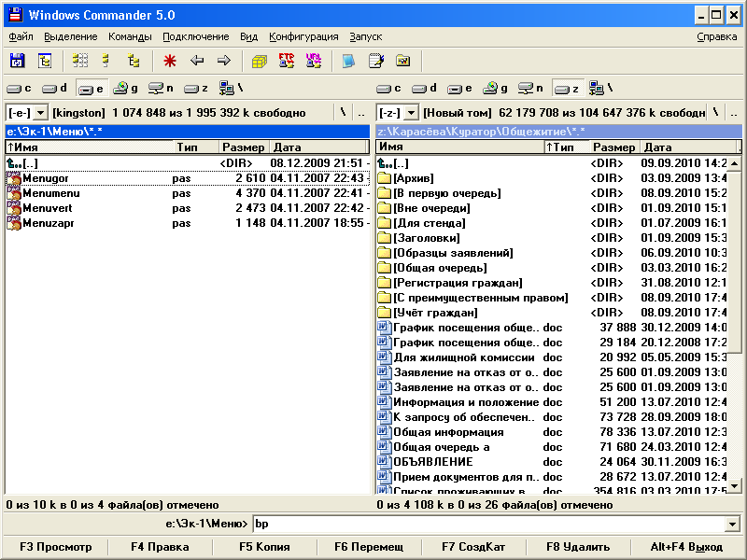
Task: Open the Конфигурация menu
Action: pos(303,36)
